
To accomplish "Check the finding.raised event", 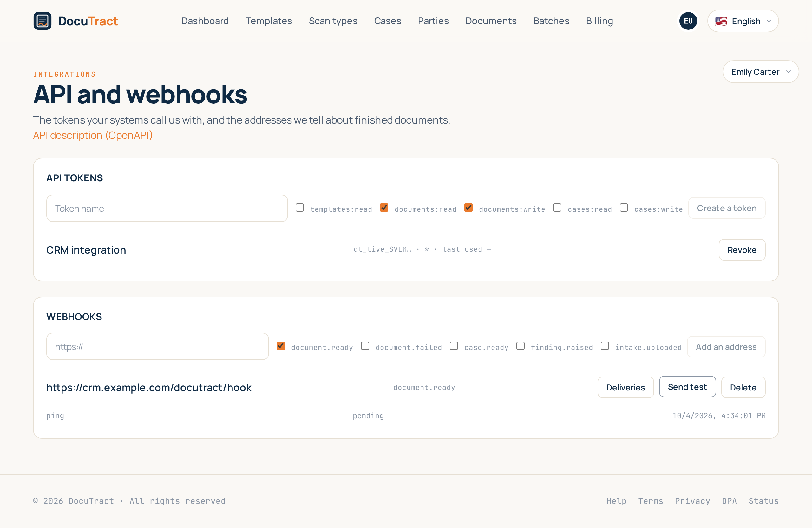I will (520, 346).
